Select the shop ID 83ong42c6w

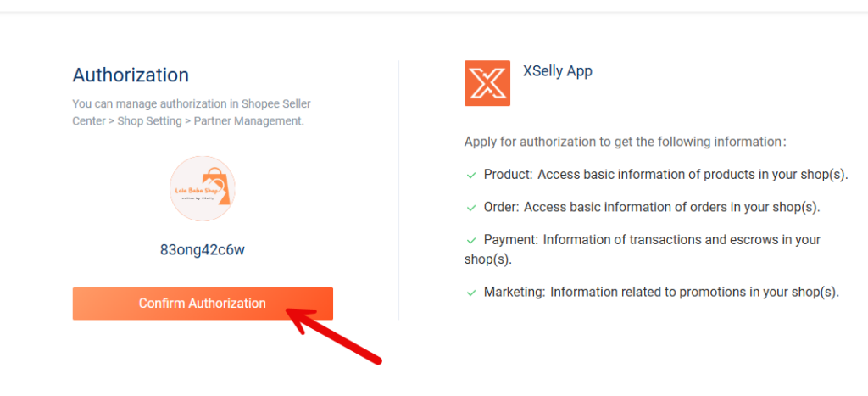203,250
